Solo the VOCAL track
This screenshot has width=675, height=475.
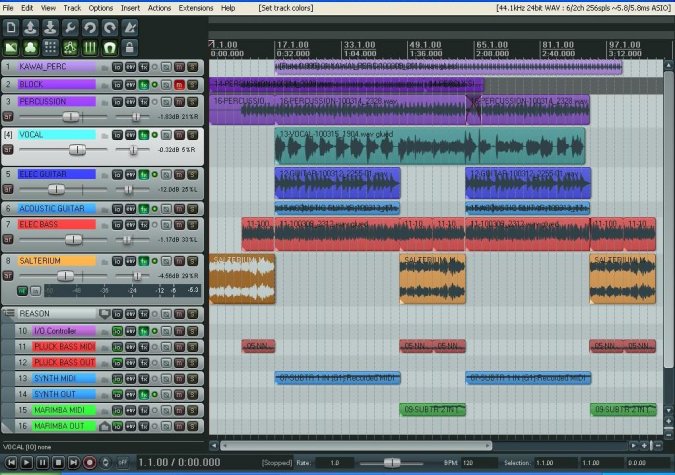192,135
